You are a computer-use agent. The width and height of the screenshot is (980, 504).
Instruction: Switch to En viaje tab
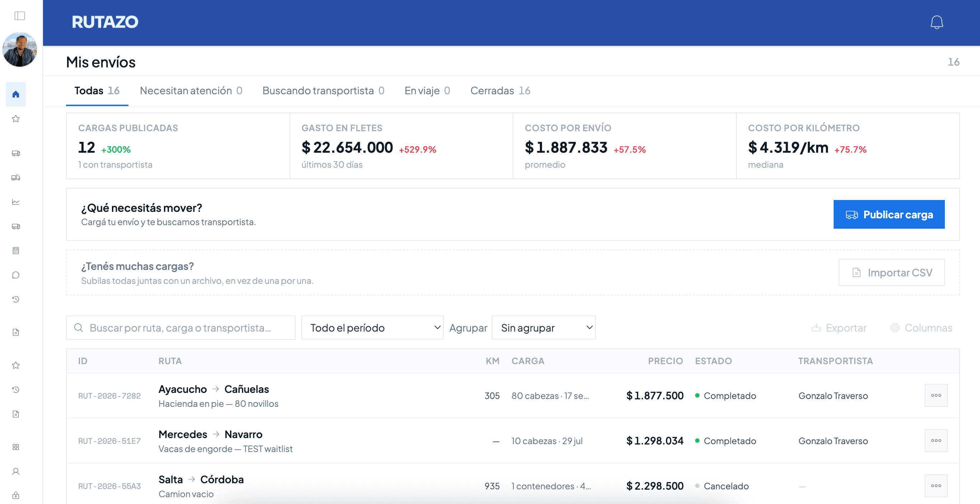[x=427, y=90]
